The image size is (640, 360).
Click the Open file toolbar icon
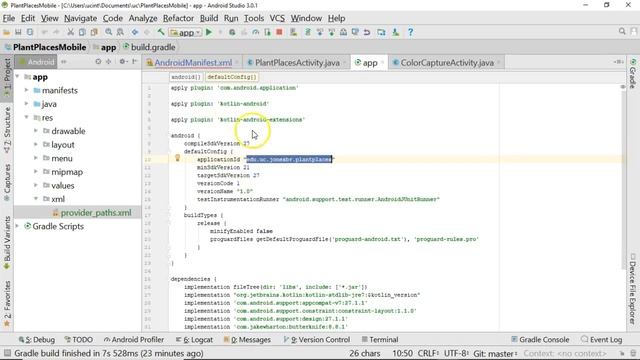(7, 32)
